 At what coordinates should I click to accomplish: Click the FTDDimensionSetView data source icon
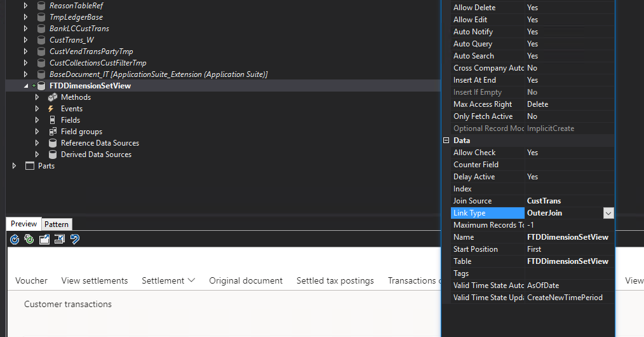pos(41,86)
